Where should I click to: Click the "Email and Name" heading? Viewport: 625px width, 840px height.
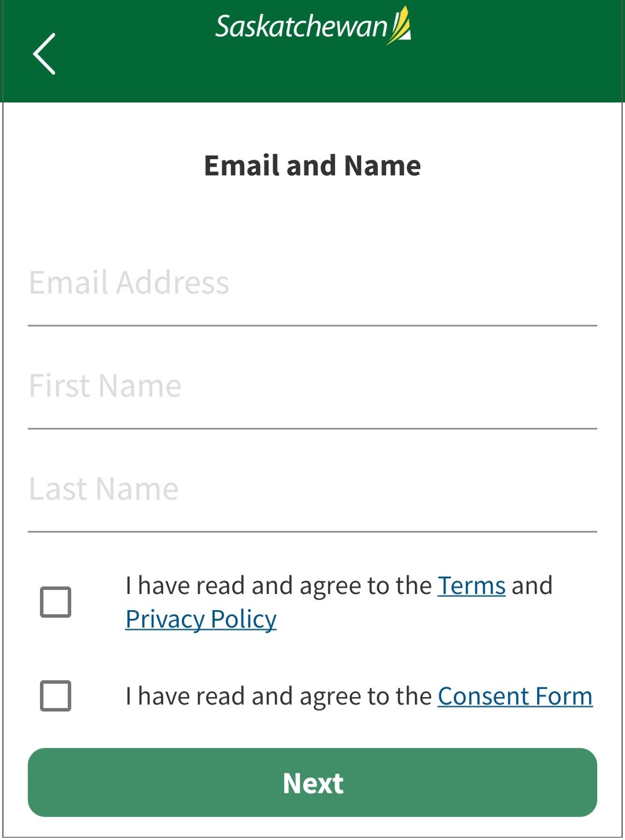point(312,166)
